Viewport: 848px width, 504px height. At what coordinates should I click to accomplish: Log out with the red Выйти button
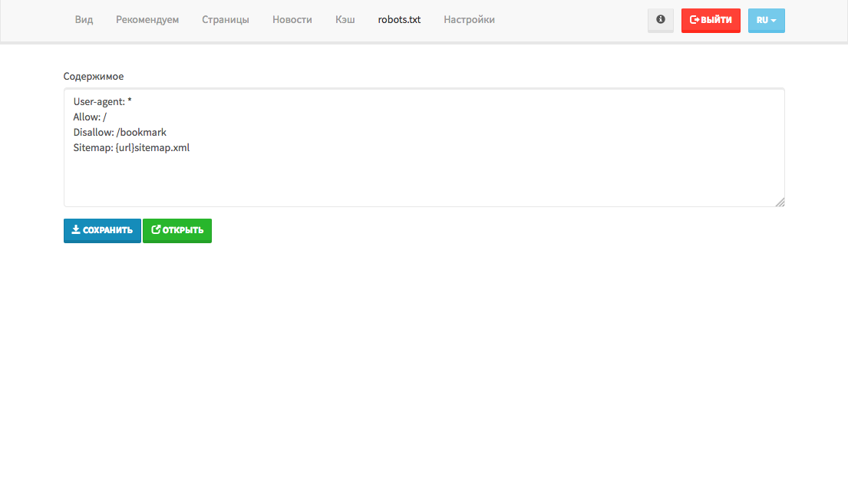(711, 21)
